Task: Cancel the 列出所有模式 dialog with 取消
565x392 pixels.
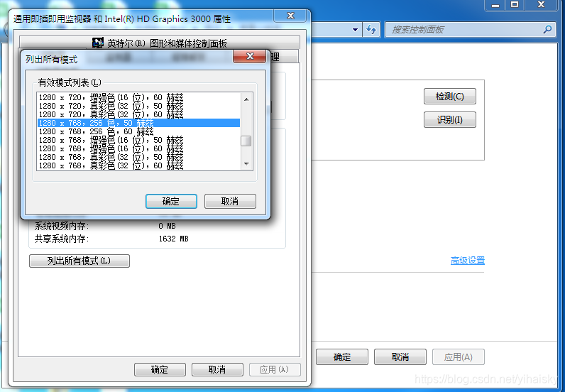Action: point(230,201)
